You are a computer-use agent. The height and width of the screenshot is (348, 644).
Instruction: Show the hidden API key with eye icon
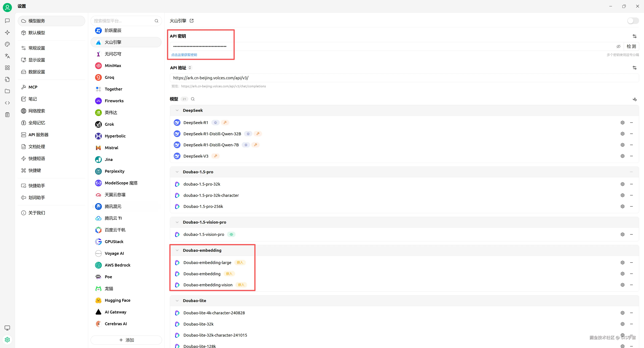click(618, 46)
